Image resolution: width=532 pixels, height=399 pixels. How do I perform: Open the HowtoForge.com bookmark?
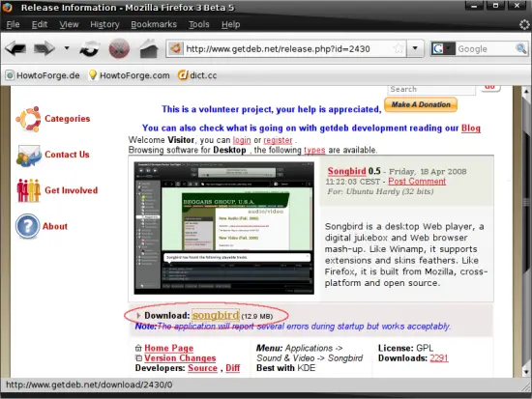tap(129, 75)
